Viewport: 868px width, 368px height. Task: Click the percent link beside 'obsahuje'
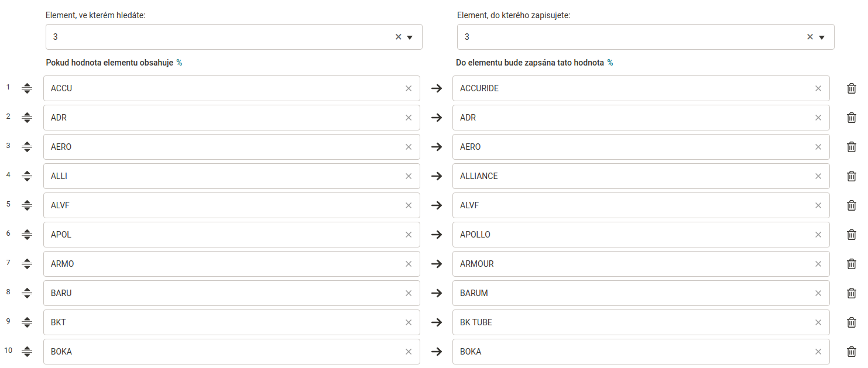179,63
